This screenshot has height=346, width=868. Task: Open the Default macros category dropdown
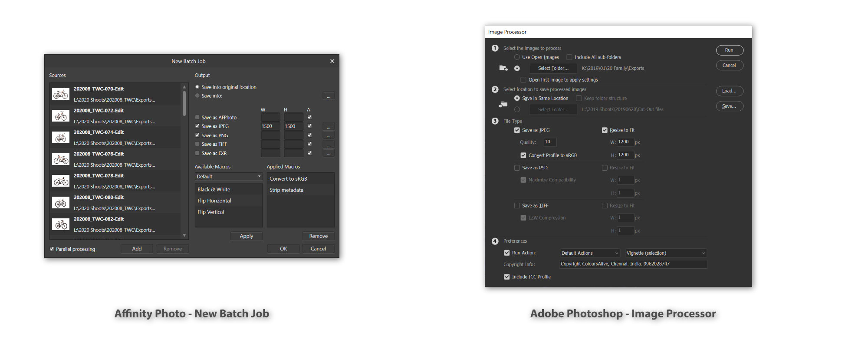pos(229,177)
